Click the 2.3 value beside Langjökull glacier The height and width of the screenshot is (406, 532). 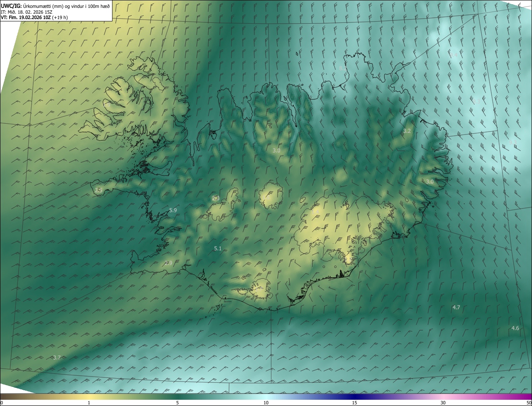click(x=215, y=198)
